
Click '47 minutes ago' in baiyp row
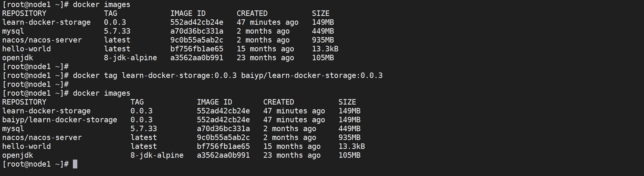coord(294,120)
